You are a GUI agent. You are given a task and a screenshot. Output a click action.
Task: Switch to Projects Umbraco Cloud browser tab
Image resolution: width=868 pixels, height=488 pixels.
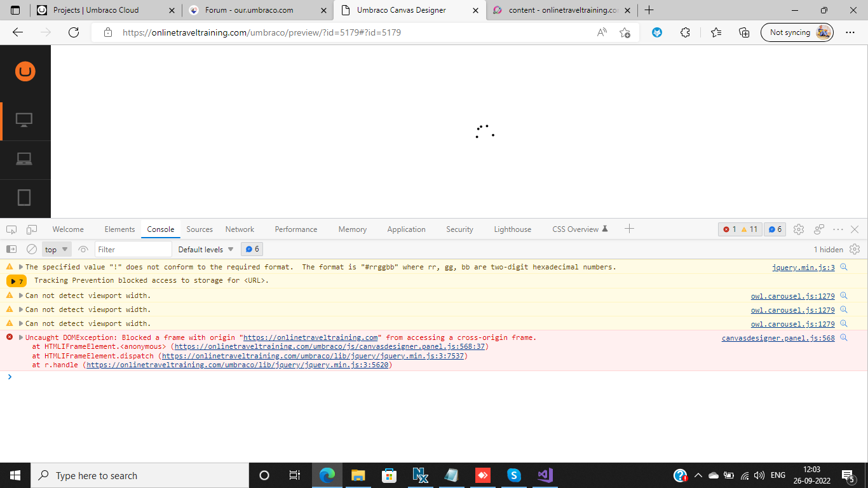pos(105,10)
